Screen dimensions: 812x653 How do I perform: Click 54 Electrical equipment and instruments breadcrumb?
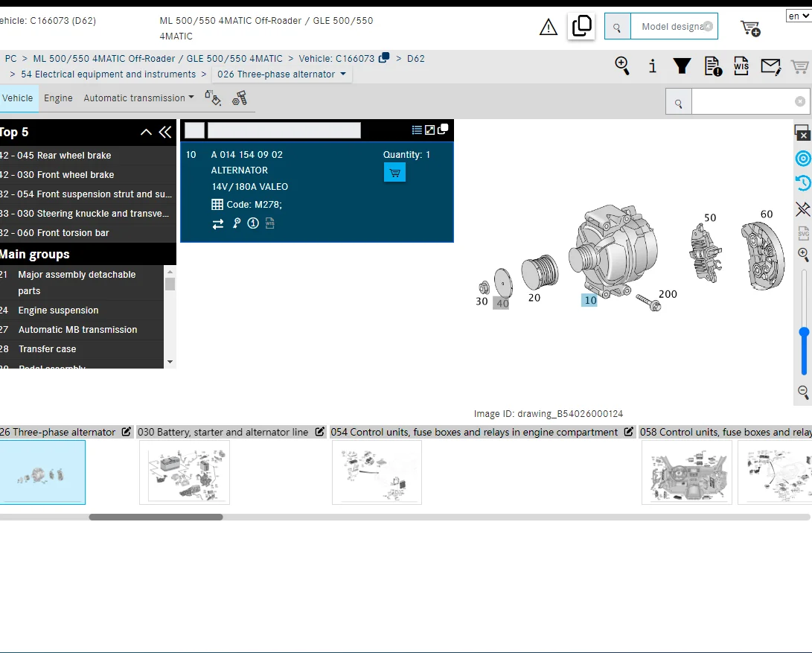tap(108, 74)
